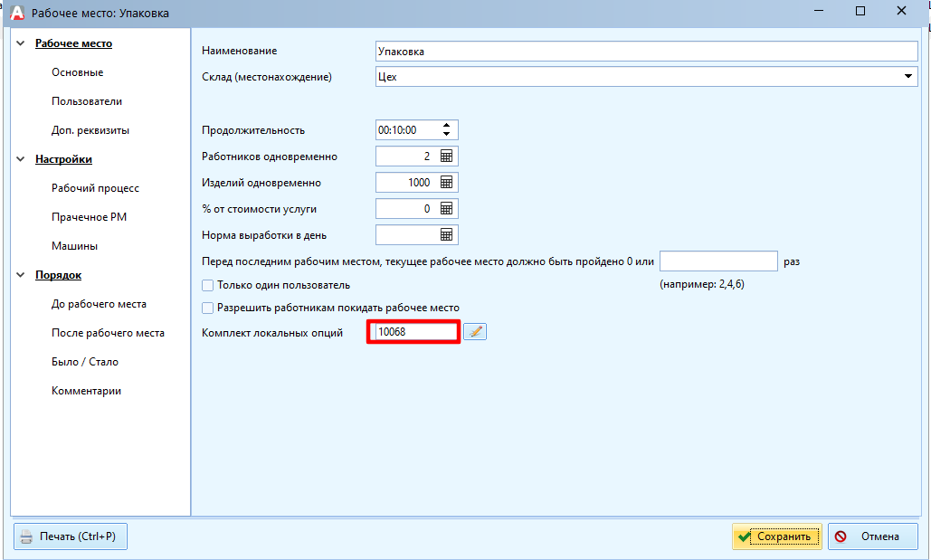The height and width of the screenshot is (560, 931).
Task: Collapse the Рабочее место tree section
Action: click(x=22, y=43)
